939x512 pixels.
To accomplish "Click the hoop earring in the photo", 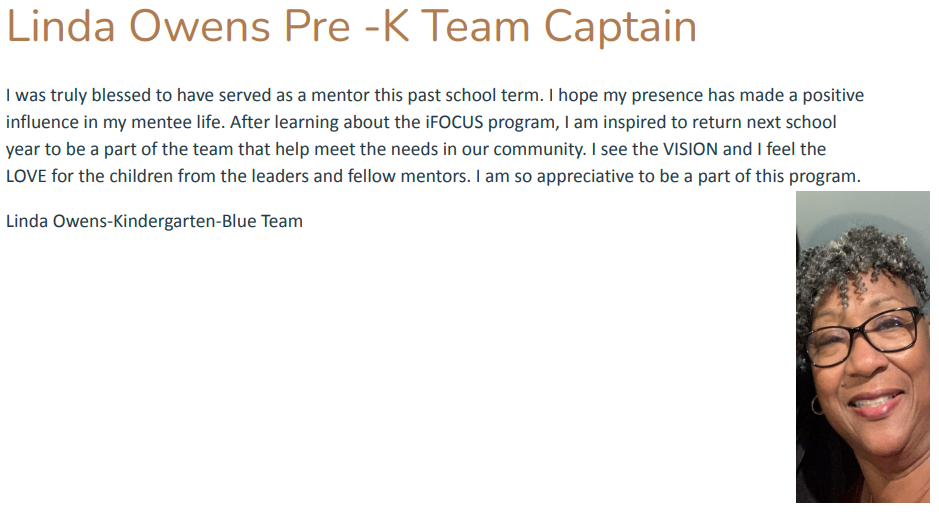I will tap(817, 405).
